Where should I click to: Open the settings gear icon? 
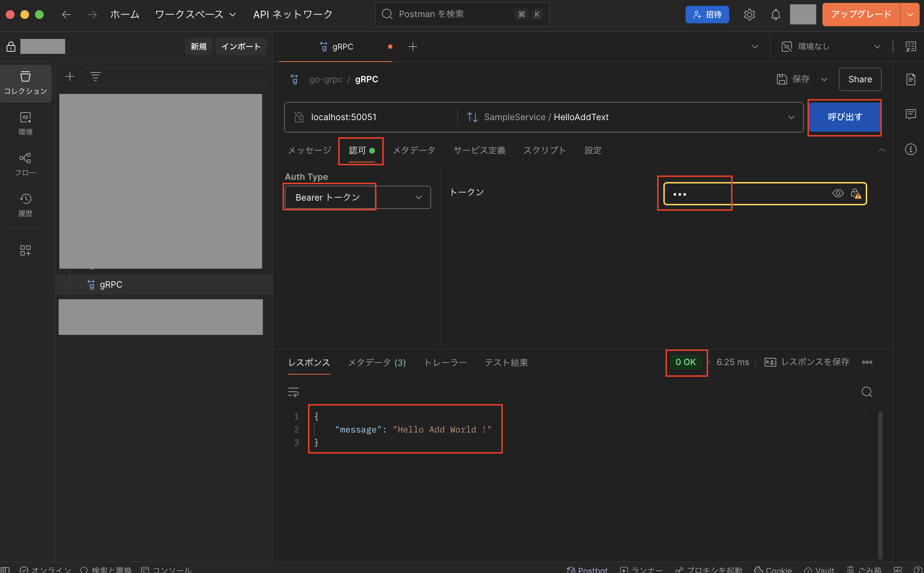coord(749,15)
